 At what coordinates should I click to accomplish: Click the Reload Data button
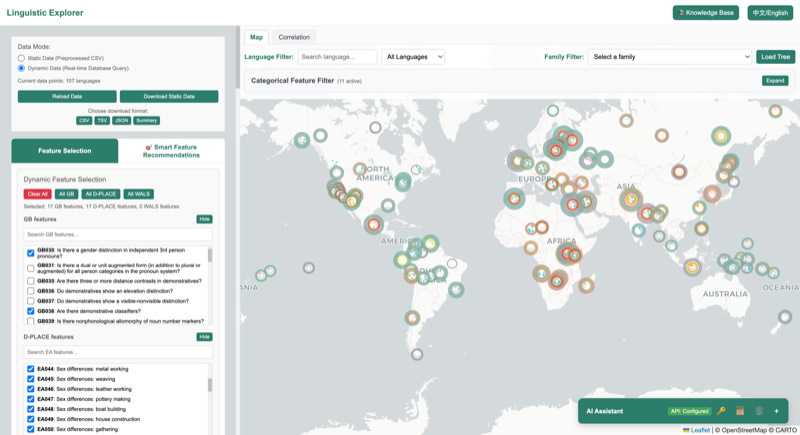point(67,96)
